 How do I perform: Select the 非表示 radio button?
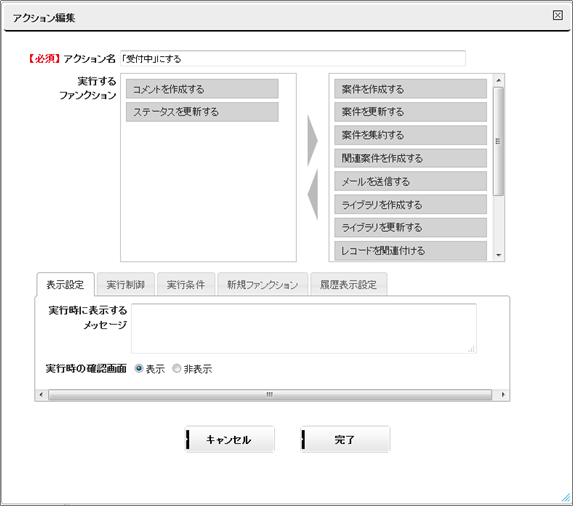coord(177,369)
